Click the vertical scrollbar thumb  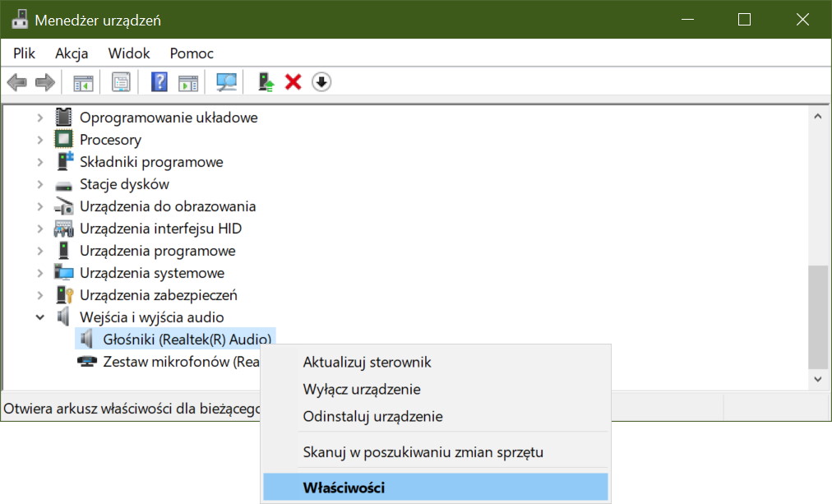818,317
